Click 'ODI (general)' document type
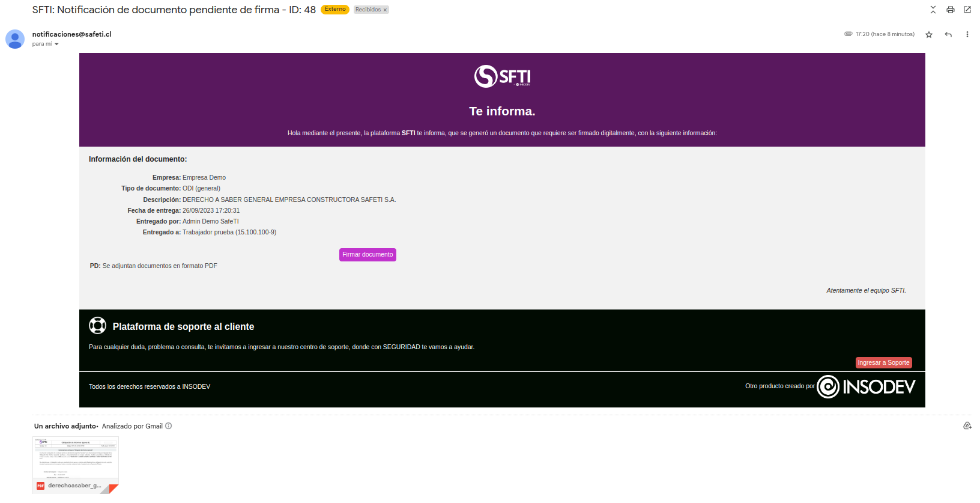 coord(201,188)
